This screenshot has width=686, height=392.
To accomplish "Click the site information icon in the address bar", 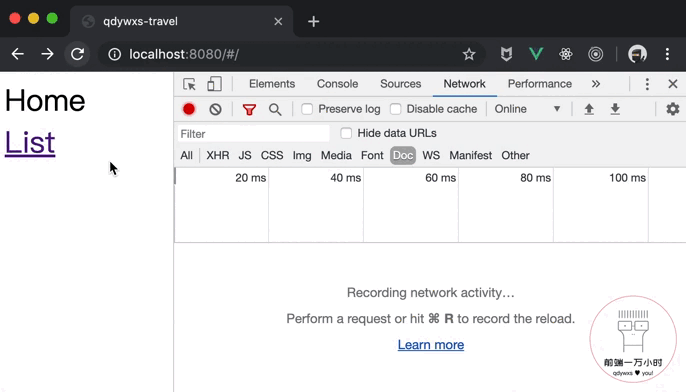I will 115,54.
